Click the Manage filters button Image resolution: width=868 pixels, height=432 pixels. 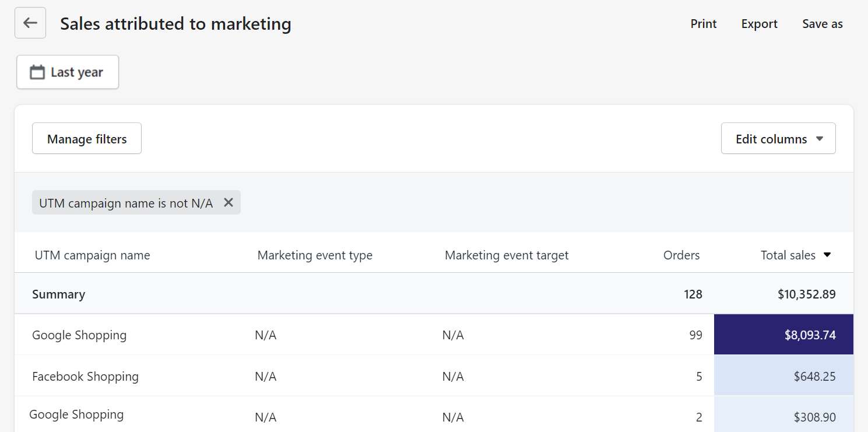[87, 139]
